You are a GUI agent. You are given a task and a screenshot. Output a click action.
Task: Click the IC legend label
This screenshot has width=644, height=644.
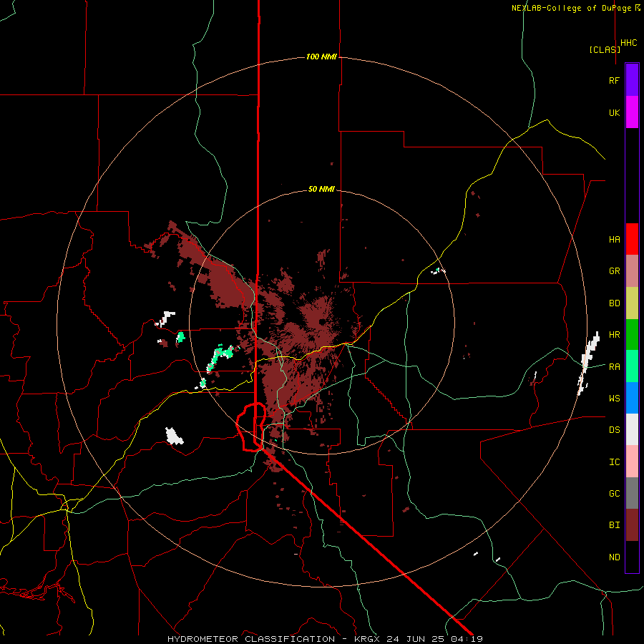pos(614,462)
